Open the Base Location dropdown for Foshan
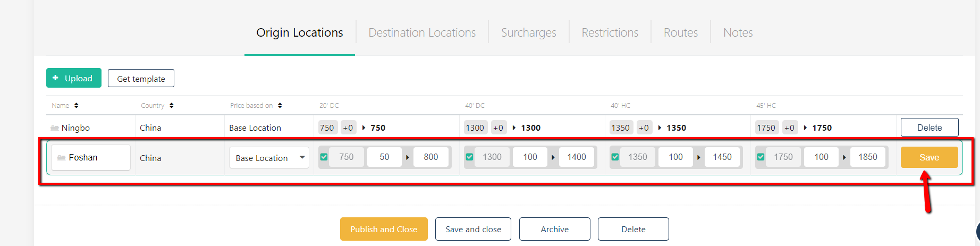980x246 pixels. (269, 158)
